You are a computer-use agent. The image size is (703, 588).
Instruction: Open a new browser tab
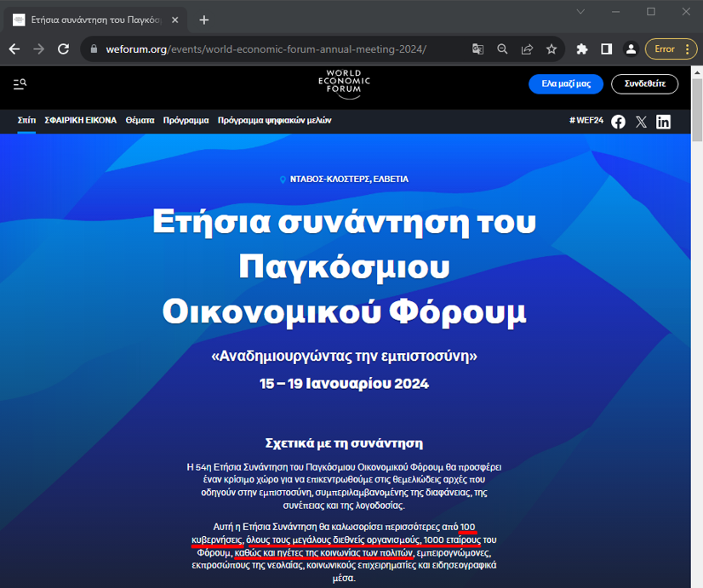point(204,20)
